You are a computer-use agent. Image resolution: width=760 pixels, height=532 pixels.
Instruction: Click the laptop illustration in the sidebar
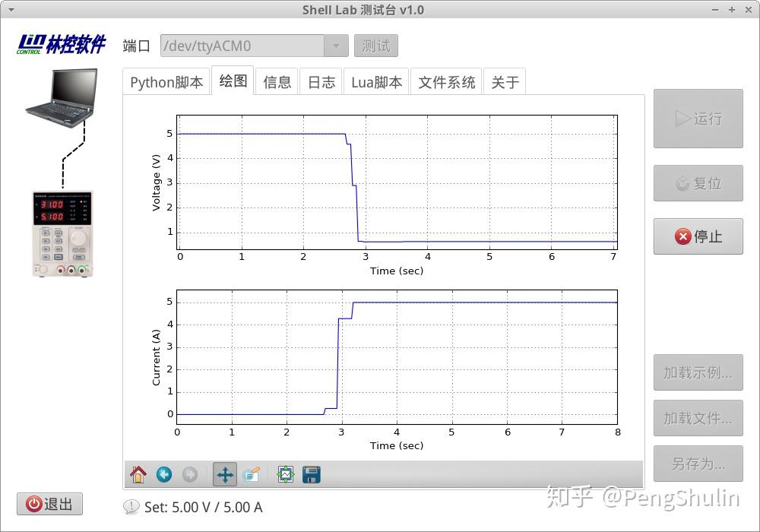pos(62,99)
